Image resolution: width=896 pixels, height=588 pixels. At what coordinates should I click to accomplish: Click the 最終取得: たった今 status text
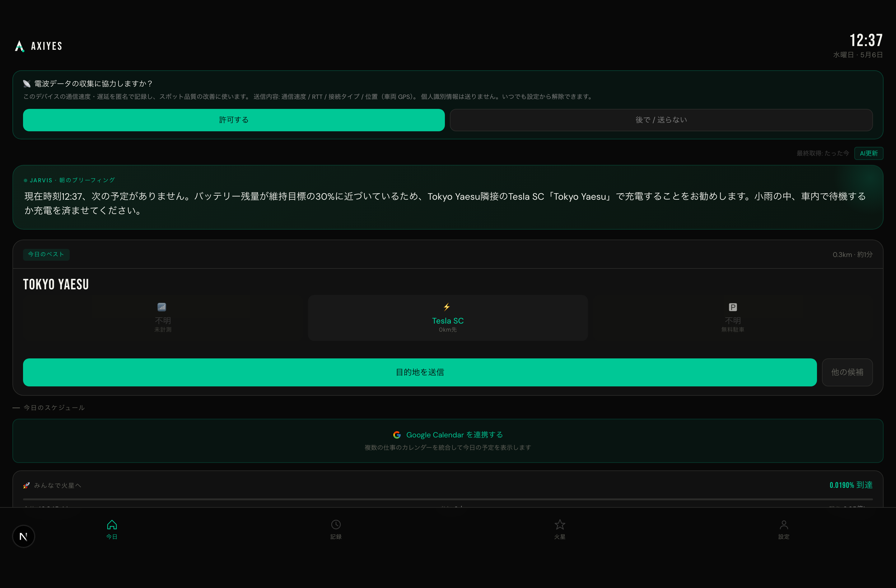823,153
